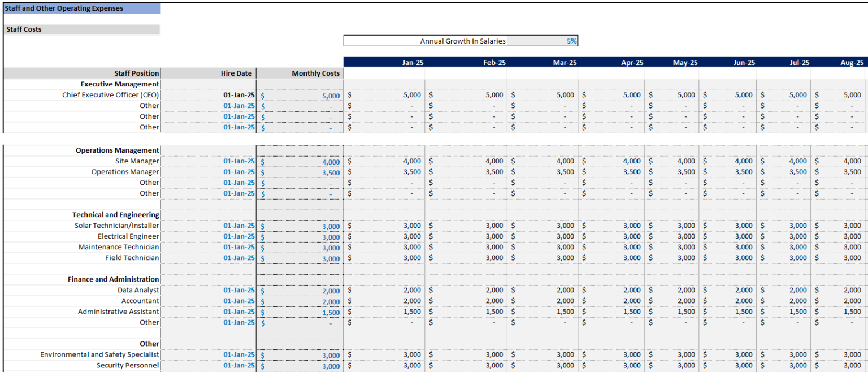The height and width of the screenshot is (372, 868).
Task: Select Operations Manager monthly cost 3,500
Action: tap(300, 172)
